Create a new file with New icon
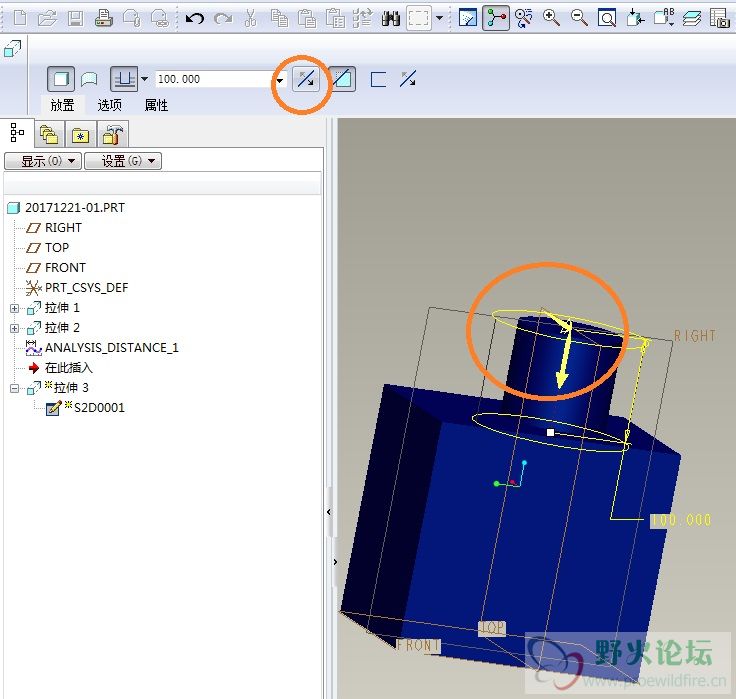 [x=20, y=18]
